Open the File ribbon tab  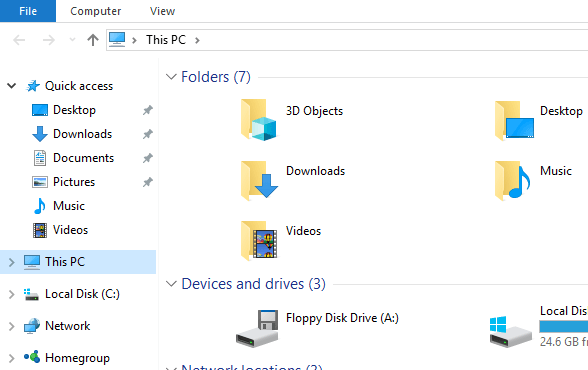[x=28, y=11]
